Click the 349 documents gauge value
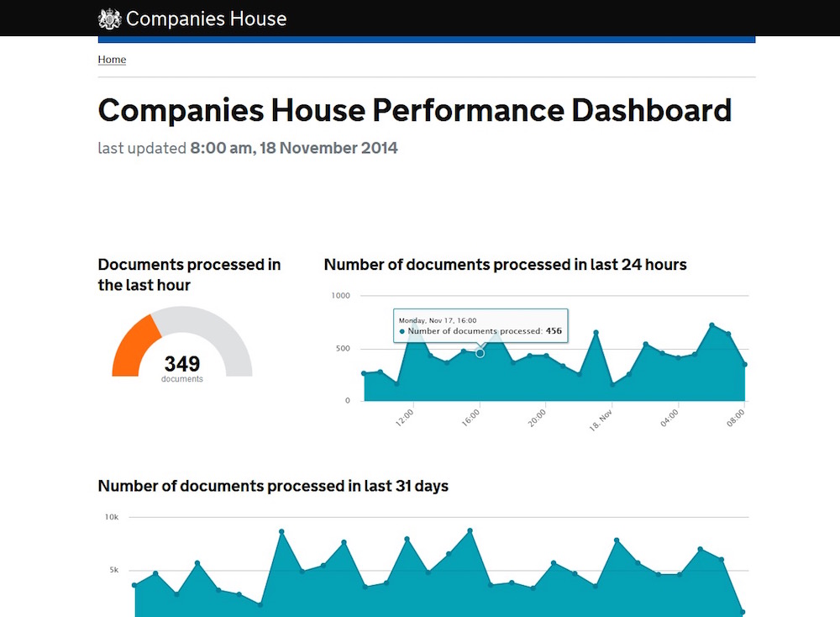The width and height of the screenshot is (840, 617). click(182, 364)
